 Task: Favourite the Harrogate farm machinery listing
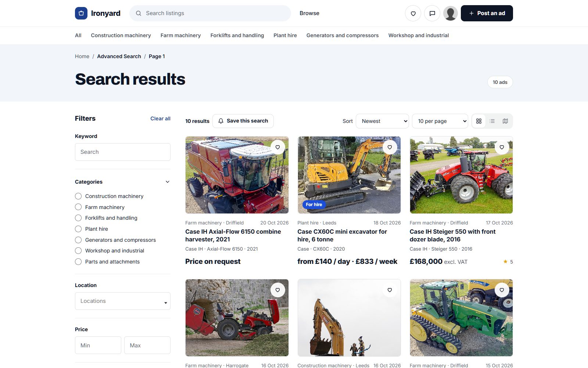[x=278, y=290]
